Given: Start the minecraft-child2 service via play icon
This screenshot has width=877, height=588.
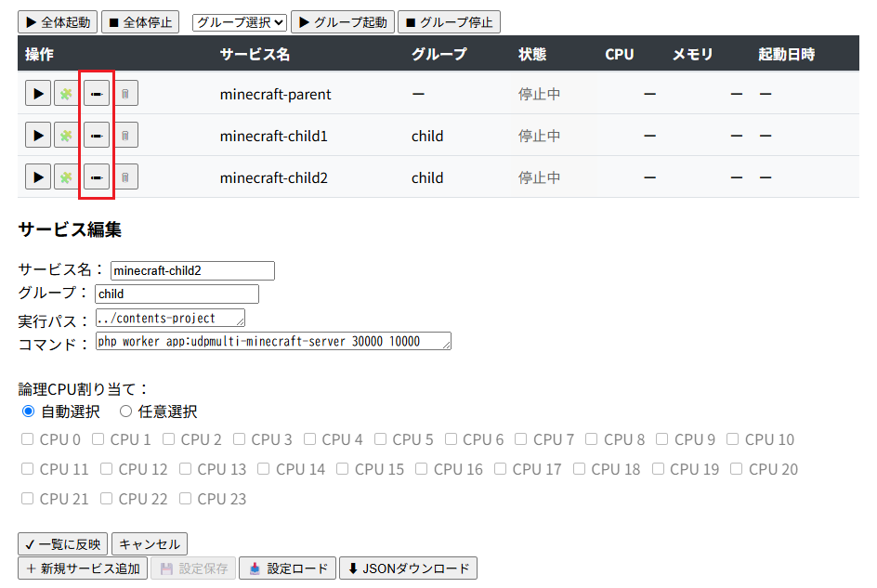Looking at the screenshot, I should coord(37,176).
